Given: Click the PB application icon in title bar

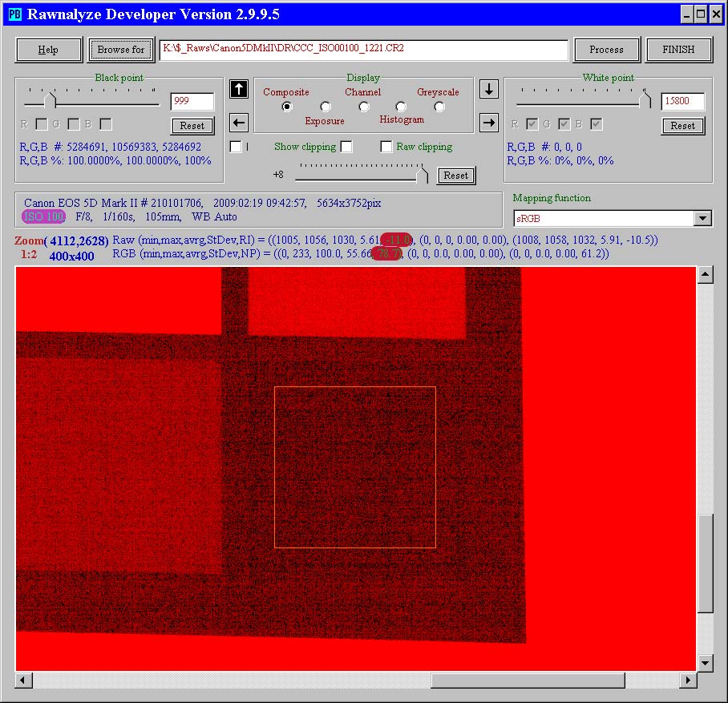Looking at the screenshot, I should pos(14,14).
